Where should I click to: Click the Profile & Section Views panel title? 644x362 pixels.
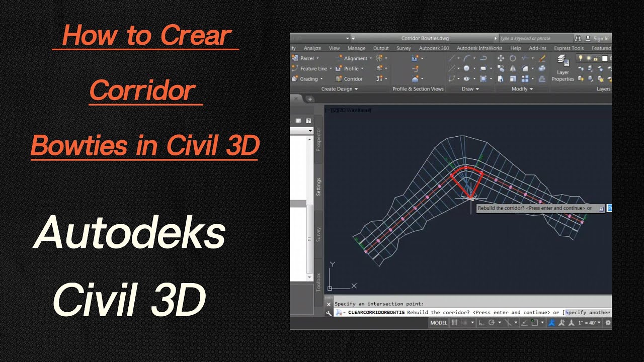coord(418,89)
